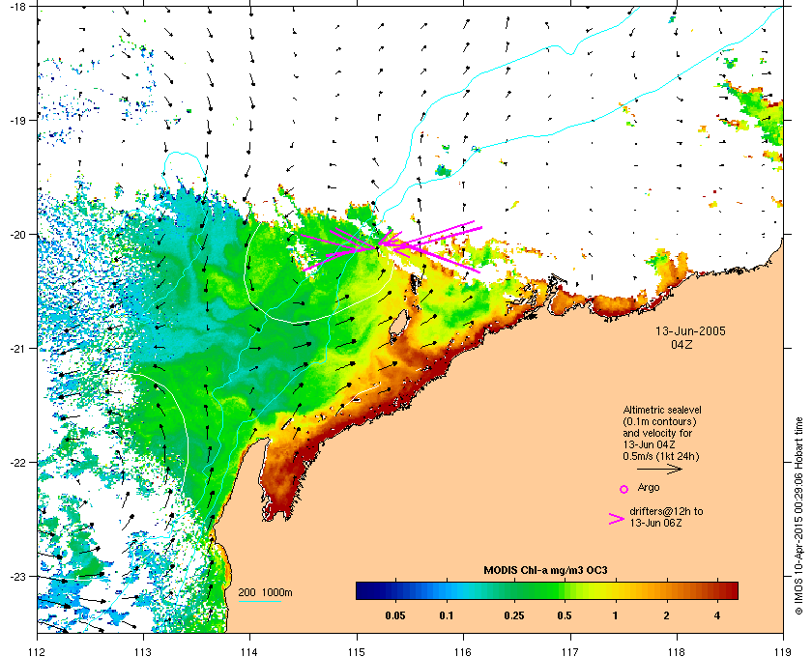The height and width of the screenshot is (657, 812).
Task: Click the '119' longitude axis label
Action: click(x=783, y=651)
